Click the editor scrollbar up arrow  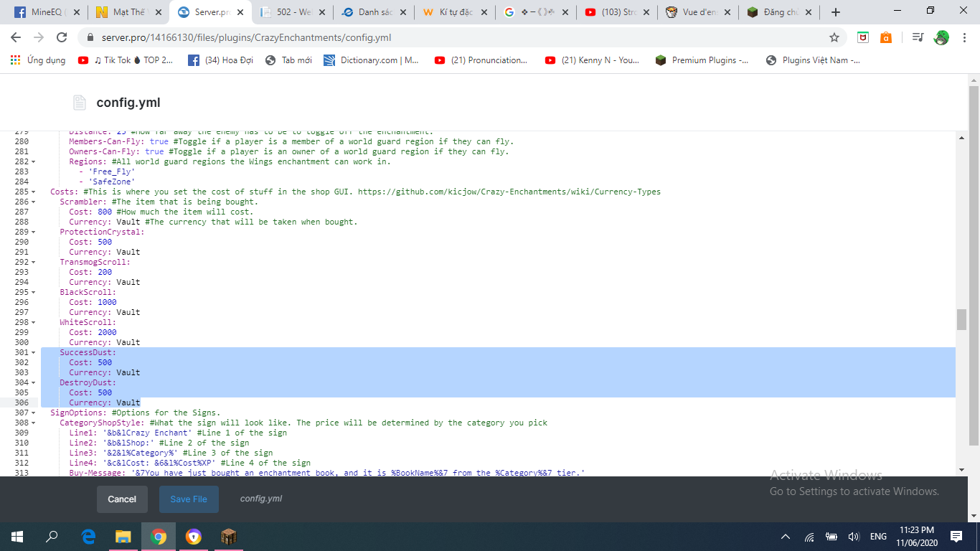(961, 136)
